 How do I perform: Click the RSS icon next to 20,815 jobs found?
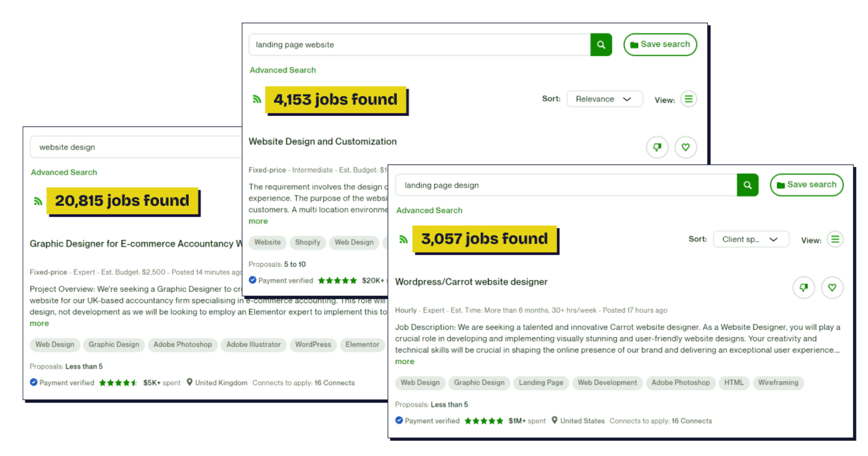coord(38,201)
